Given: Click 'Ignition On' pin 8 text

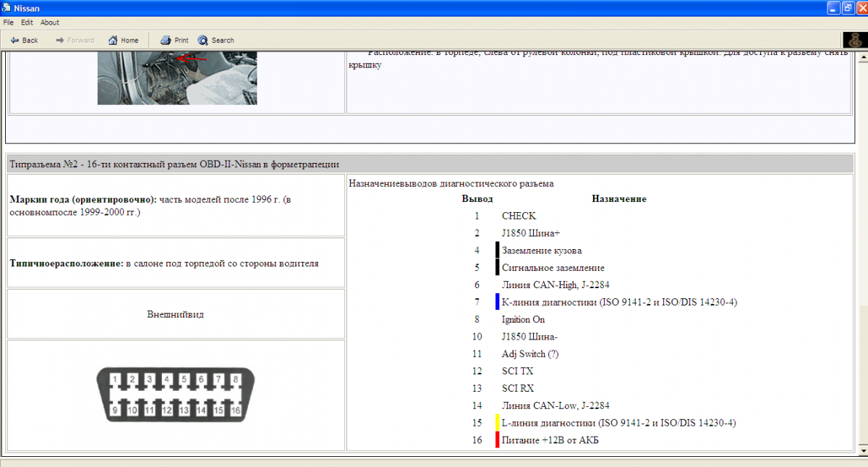Looking at the screenshot, I should (524, 319).
